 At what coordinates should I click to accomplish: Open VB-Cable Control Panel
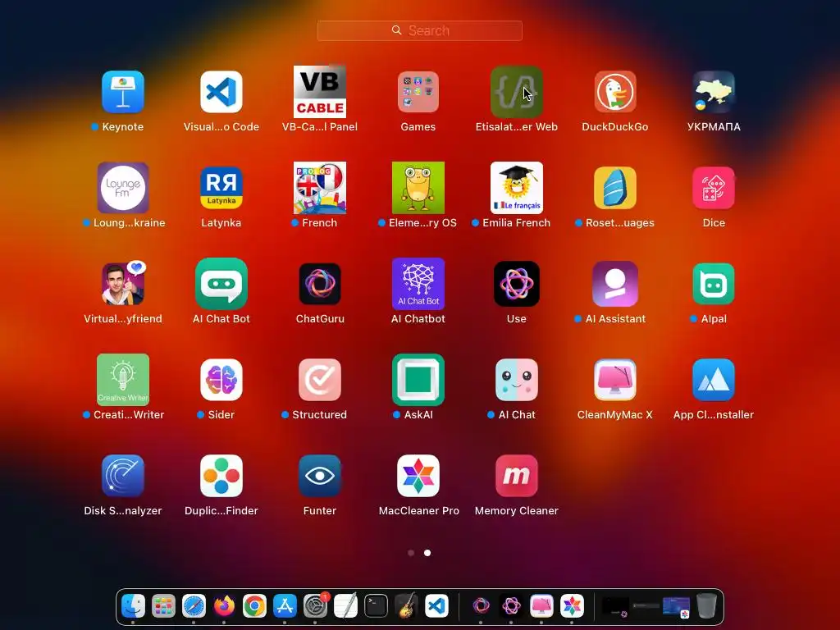[x=320, y=92]
